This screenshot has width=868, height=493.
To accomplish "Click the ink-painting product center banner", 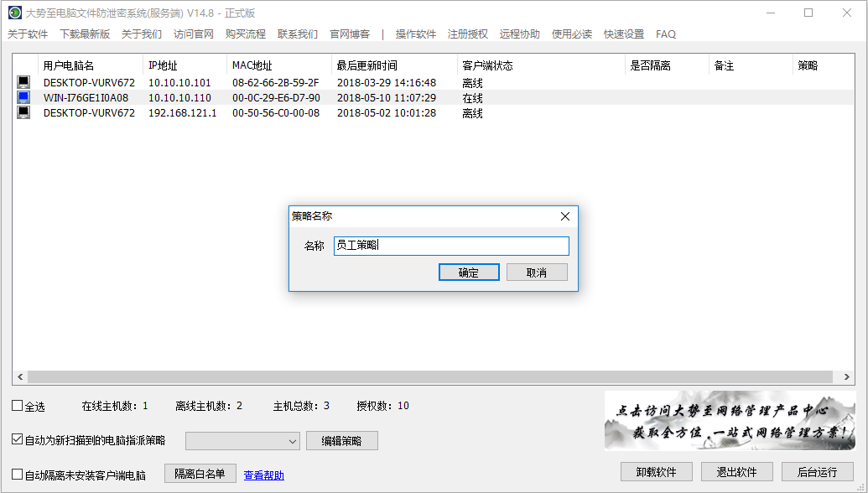I will click(729, 422).
